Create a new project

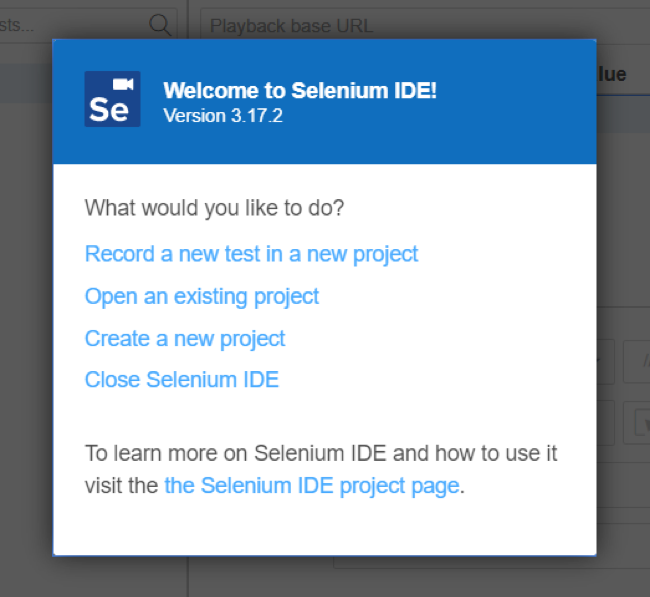click(x=185, y=339)
